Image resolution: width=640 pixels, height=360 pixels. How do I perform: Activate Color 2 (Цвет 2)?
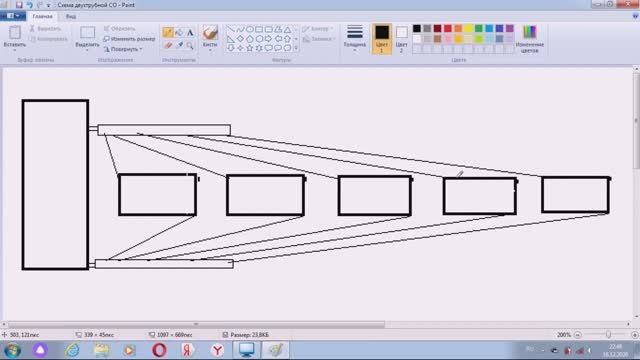(x=401, y=39)
